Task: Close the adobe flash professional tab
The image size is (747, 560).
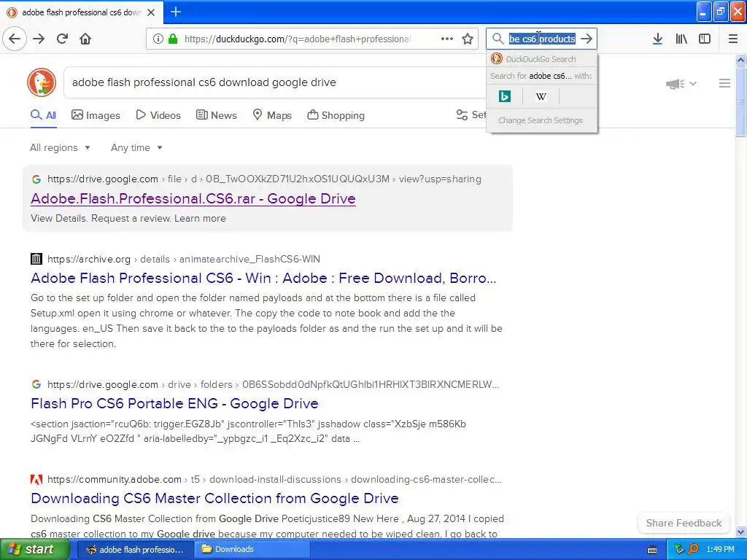Action: point(151,12)
